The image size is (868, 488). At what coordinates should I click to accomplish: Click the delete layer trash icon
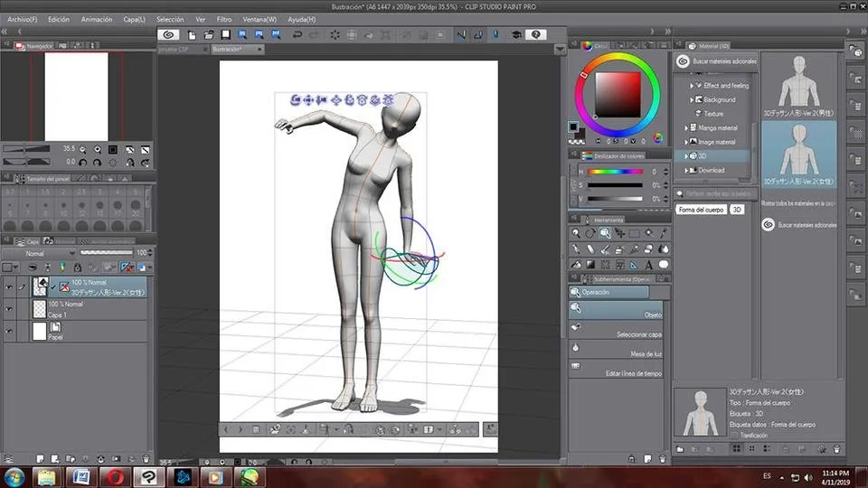146,458
